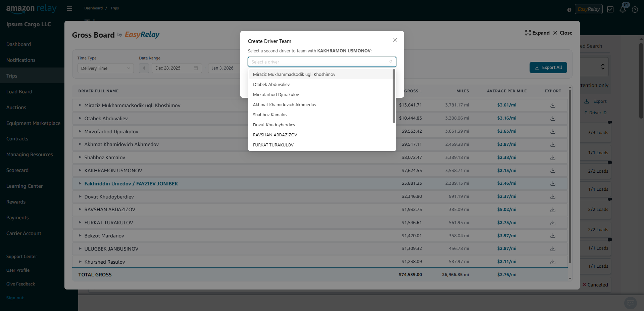The width and height of the screenshot is (644, 311).
Task: Expand the KAKHRAMON USMONOV driver row
Action: (x=80, y=170)
